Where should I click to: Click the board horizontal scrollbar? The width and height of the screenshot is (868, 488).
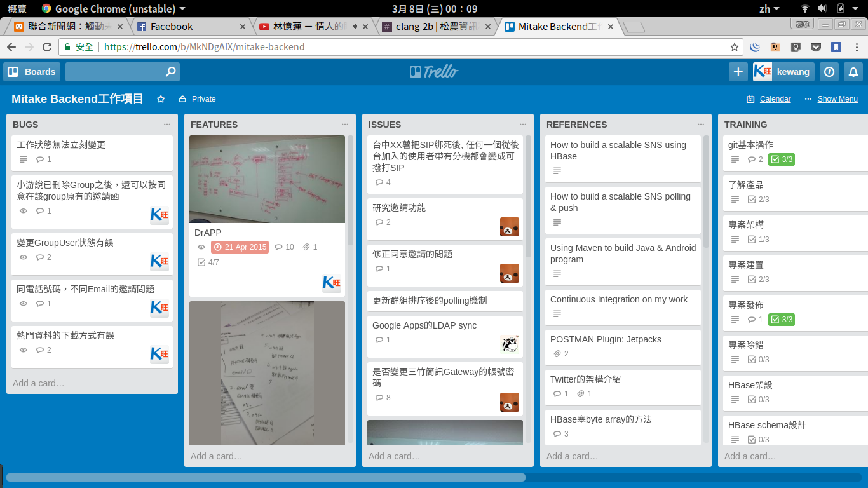[x=266, y=477]
